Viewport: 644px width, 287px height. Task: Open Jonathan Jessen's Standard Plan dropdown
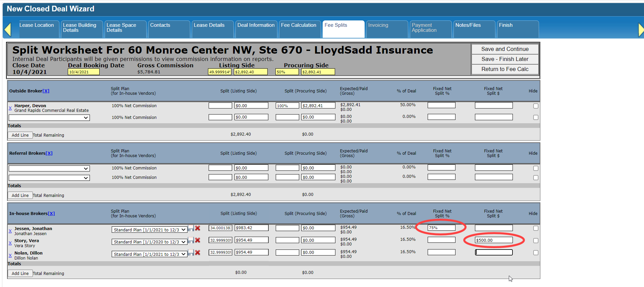point(149,230)
